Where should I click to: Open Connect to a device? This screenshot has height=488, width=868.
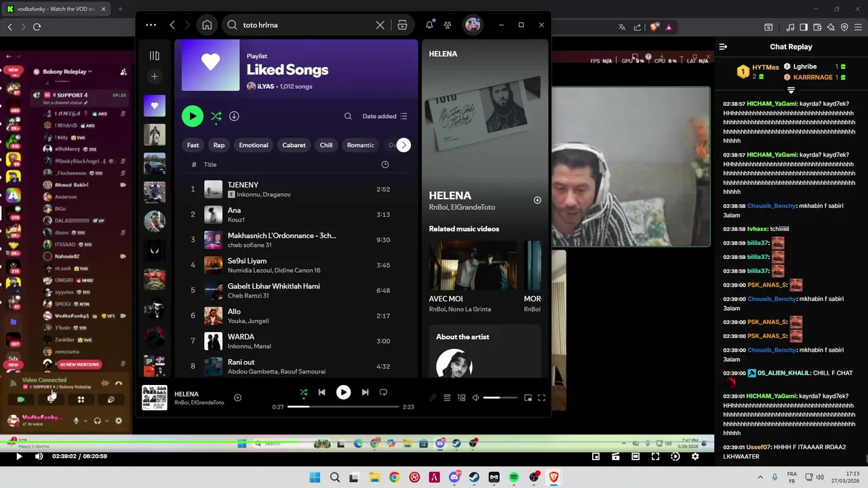[x=461, y=398]
